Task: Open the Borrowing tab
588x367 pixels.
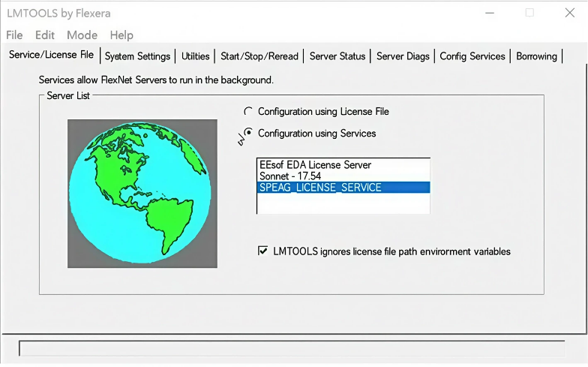Action: pyautogui.click(x=536, y=56)
